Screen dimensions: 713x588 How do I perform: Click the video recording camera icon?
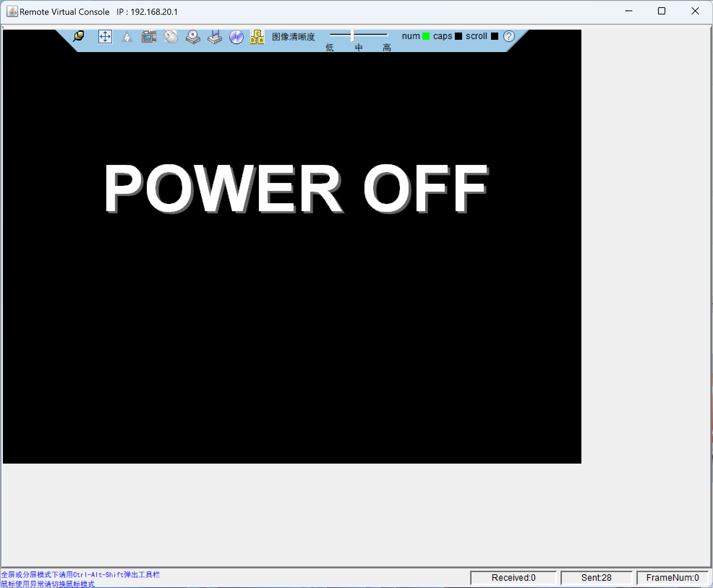pyautogui.click(x=149, y=37)
